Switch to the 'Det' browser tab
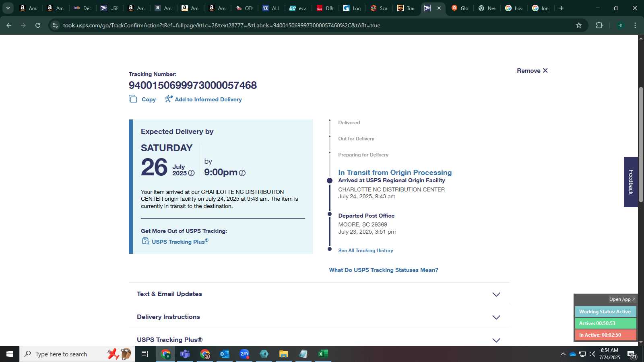This screenshot has height=362, width=644. click(x=83, y=8)
